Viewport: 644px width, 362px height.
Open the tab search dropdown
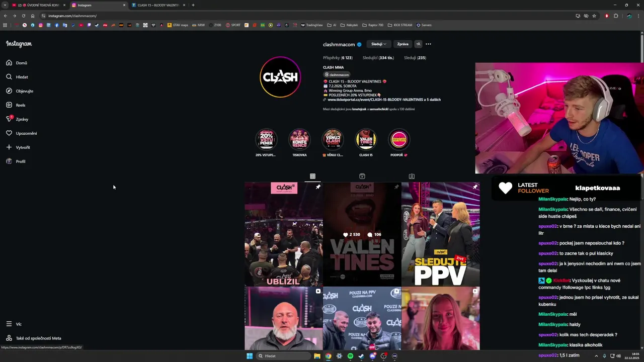click(x=5, y=5)
